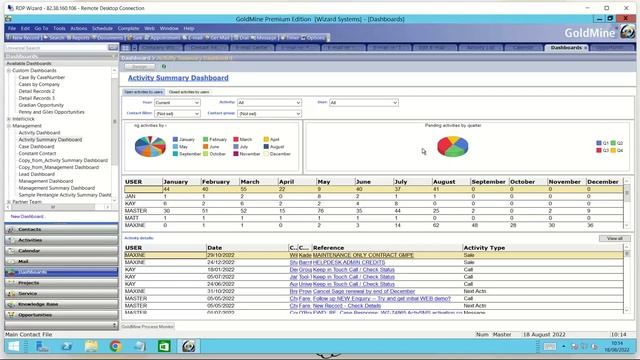Switch to Closed activities by users tab

click(x=189, y=92)
